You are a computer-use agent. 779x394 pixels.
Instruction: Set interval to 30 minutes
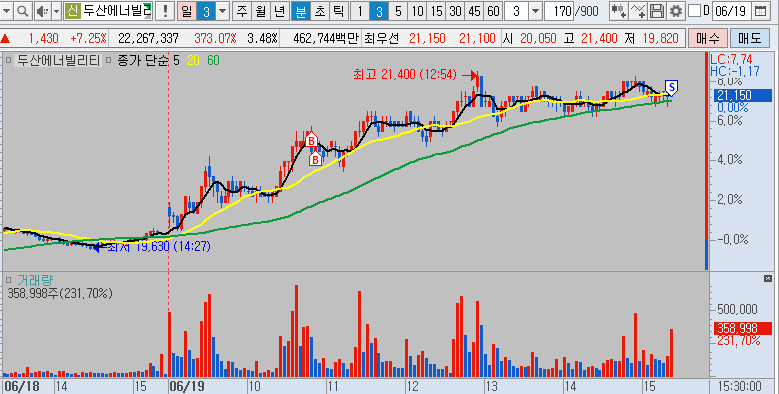pyautogui.click(x=455, y=11)
